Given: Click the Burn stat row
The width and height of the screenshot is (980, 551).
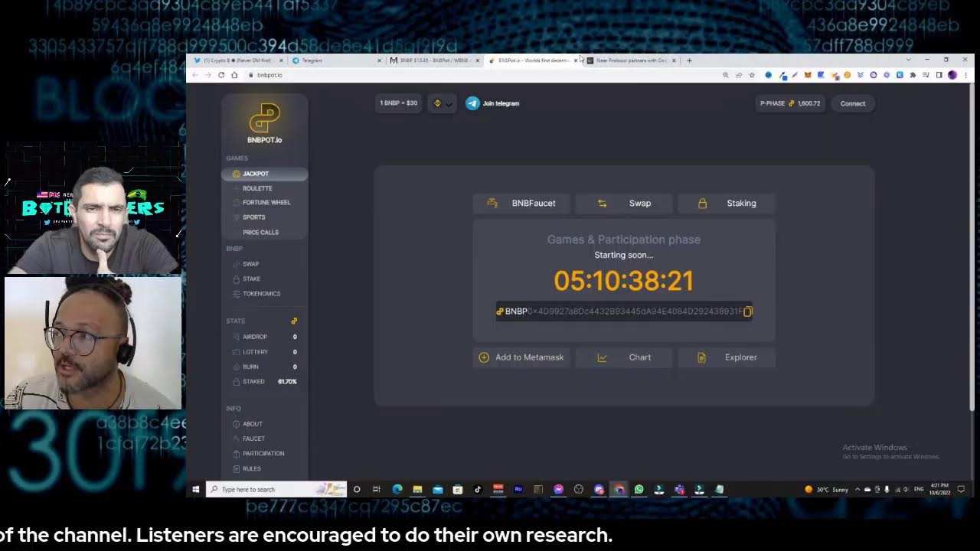Looking at the screenshot, I should click(264, 367).
